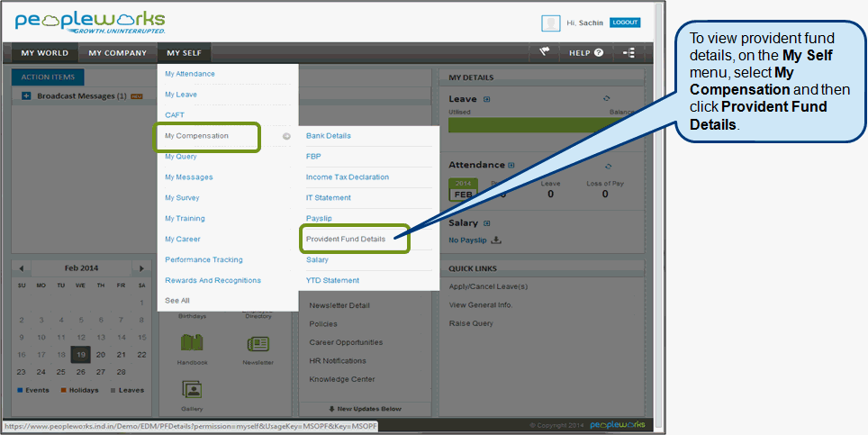
Task: Select My Messages menu item
Action: coord(189,177)
